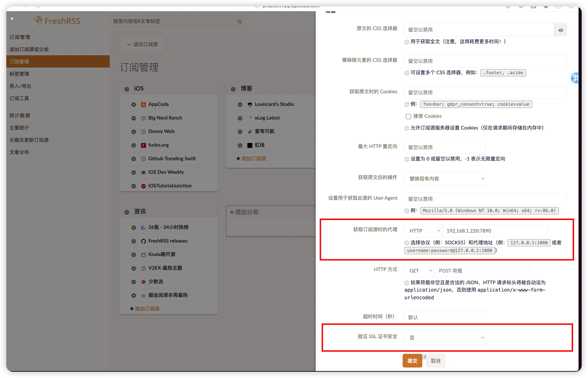Image resolution: width=588 pixels, height=378 pixels.
Task: Click the 添加分类 box
Action: (x=271, y=221)
